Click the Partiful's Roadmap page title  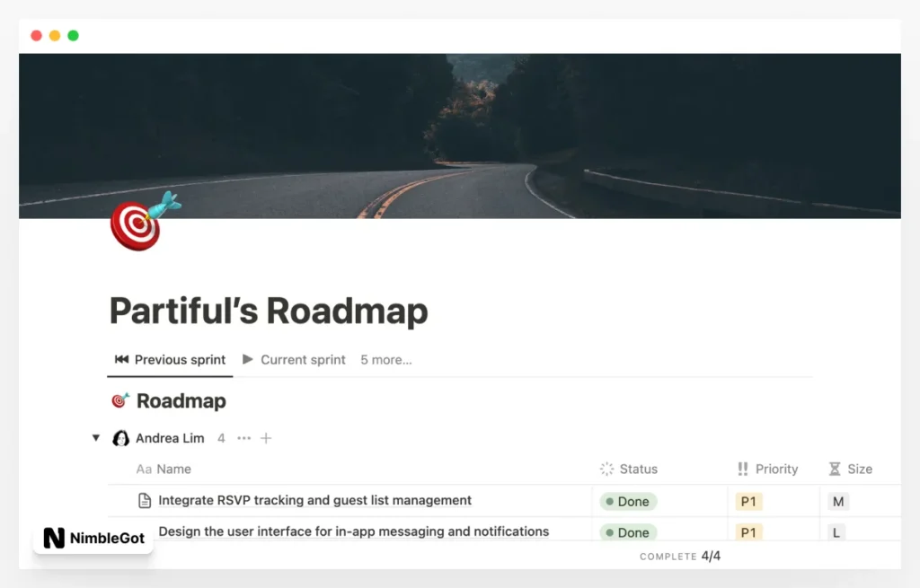pyautogui.click(x=269, y=312)
